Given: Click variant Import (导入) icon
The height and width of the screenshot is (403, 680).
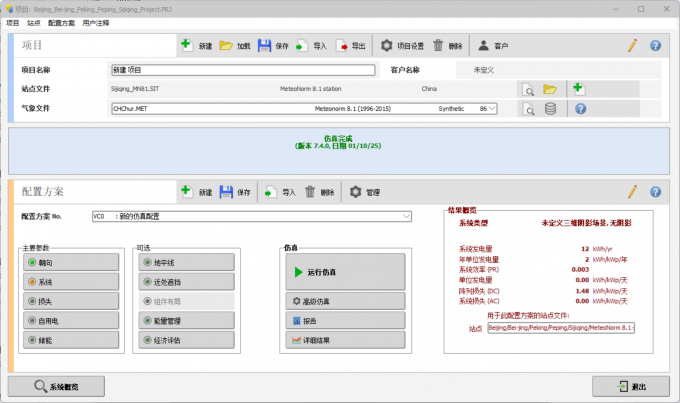Looking at the screenshot, I should click(x=271, y=192).
